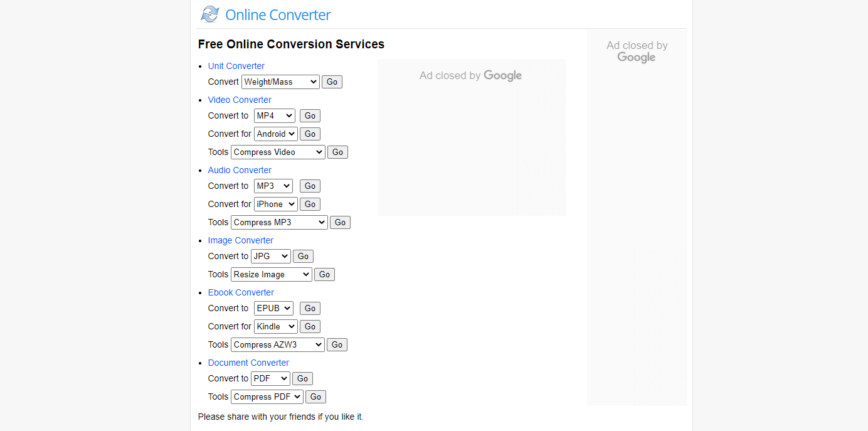Open the Resize Image tools dropdown
This screenshot has width=868, height=431.
coord(271,274)
